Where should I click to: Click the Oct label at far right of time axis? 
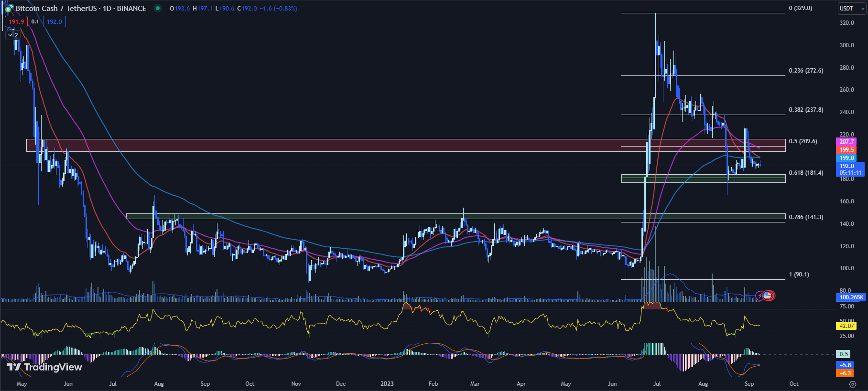click(x=794, y=384)
